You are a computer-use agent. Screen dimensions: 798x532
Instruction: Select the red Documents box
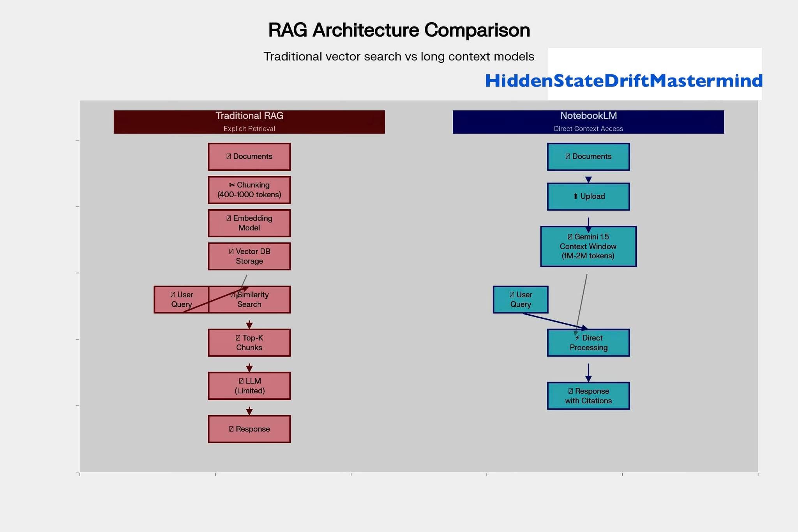249,157
